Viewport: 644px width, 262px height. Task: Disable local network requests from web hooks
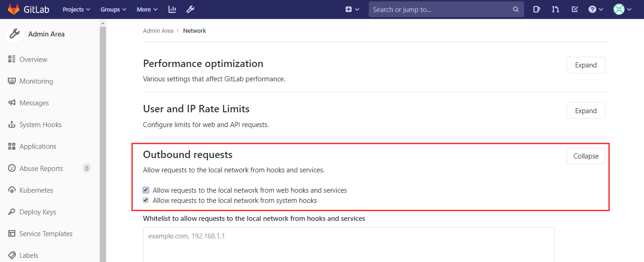point(146,190)
